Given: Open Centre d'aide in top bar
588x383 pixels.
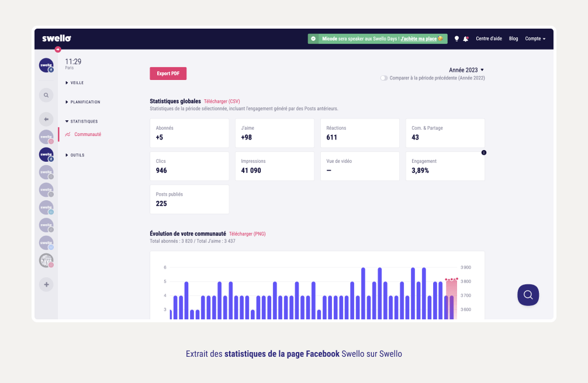Looking at the screenshot, I should point(489,39).
